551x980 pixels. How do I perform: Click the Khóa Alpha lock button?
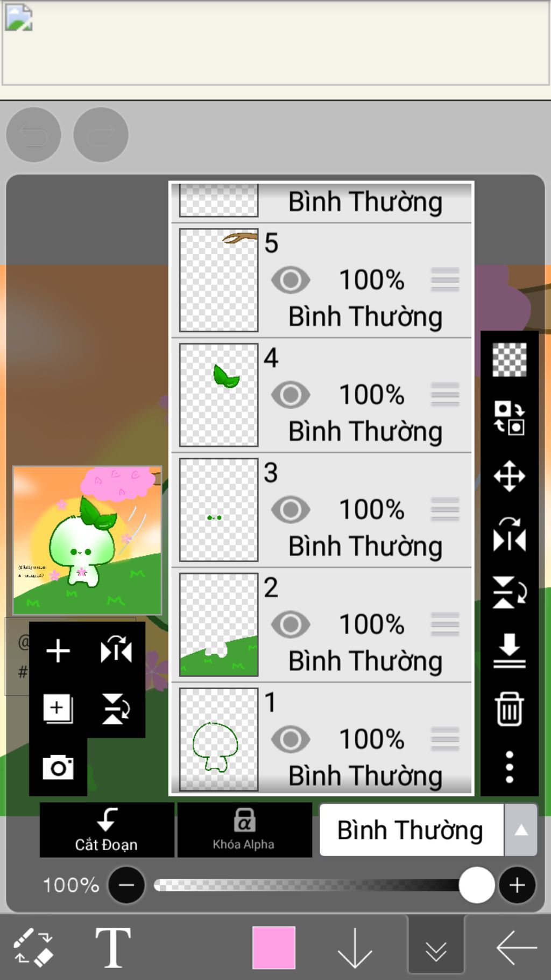point(244,830)
